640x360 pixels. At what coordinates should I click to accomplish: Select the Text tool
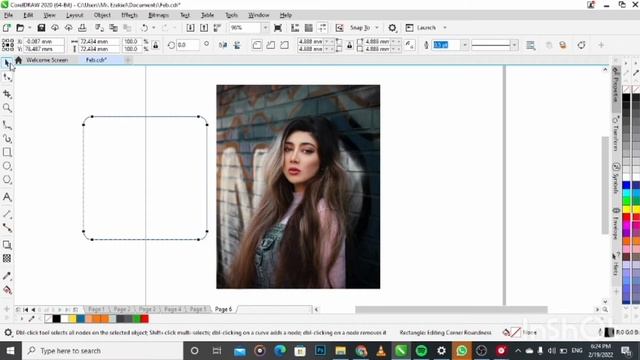tap(7, 197)
